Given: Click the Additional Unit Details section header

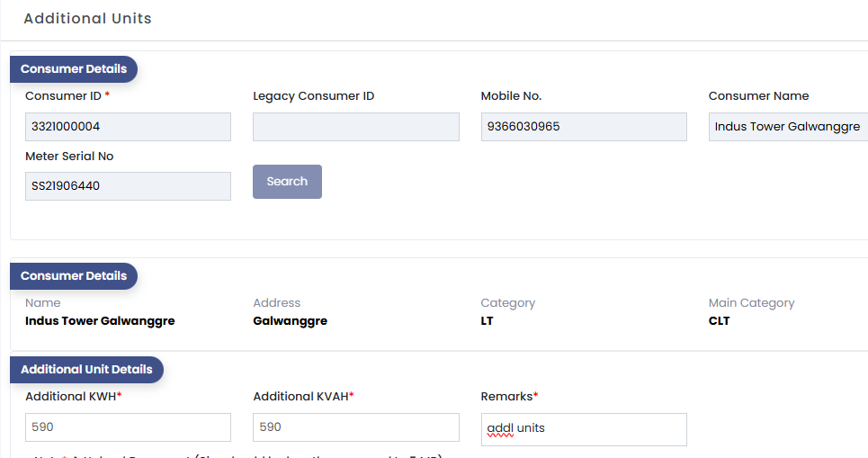Looking at the screenshot, I should coord(86,370).
